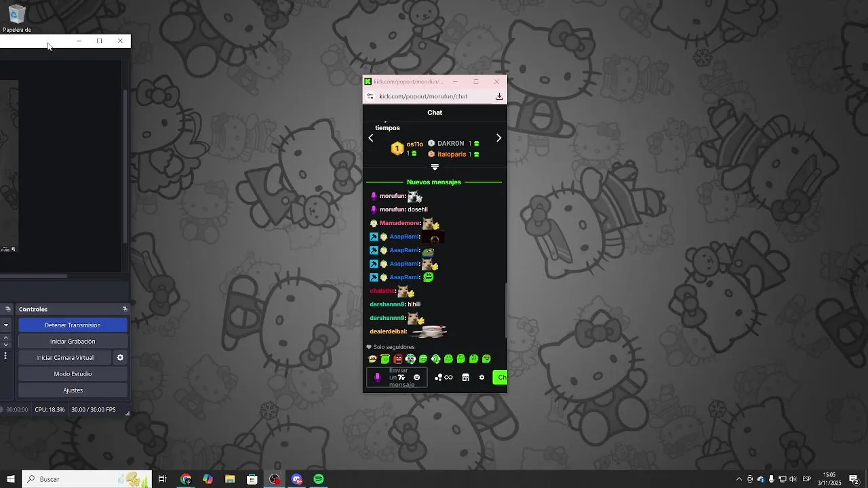
Task: Open the Windows Start menu
Action: [x=10, y=479]
